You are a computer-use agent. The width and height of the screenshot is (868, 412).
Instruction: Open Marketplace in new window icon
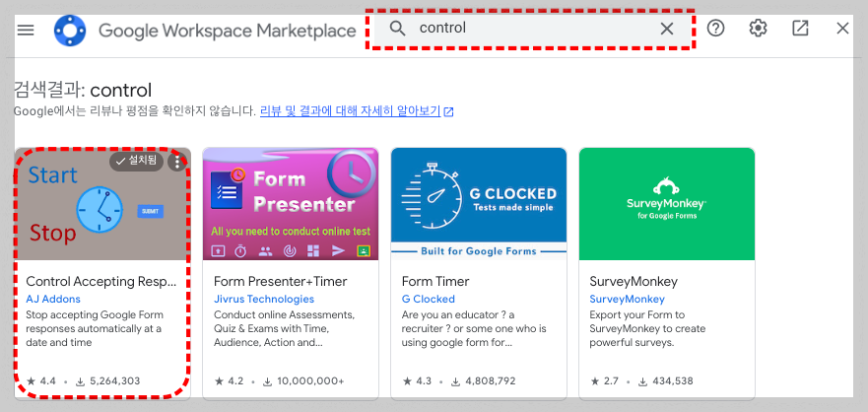[x=800, y=28]
